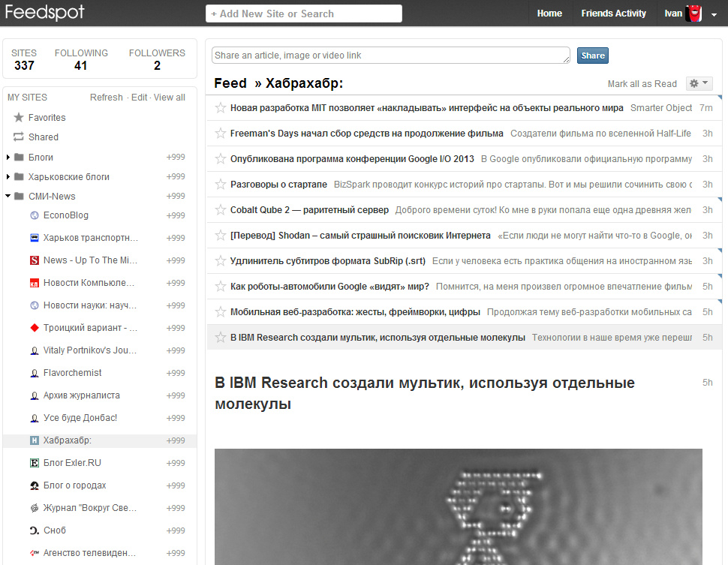
Task: Open feed settings gear dropdown
Action: click(699, 83)
